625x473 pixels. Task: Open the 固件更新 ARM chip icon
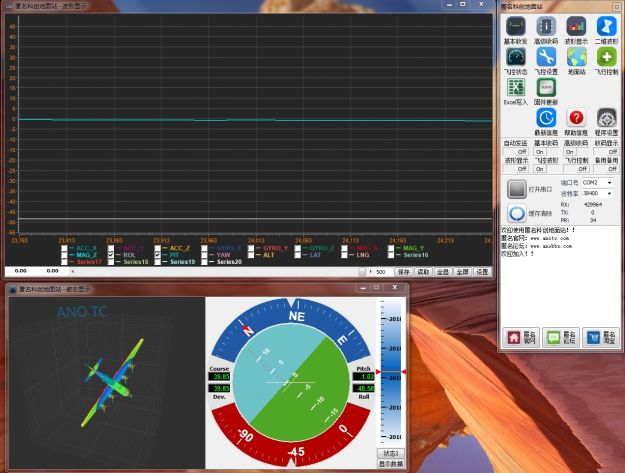[546, 87]
